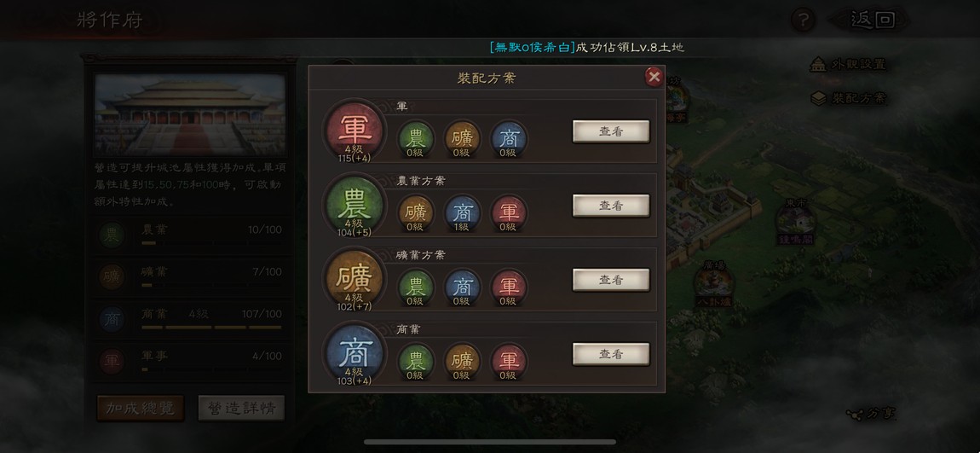Click 查看 button for 礦業方案
This screenshot has width=980, height=453.
pyautogui.click(x=611, y=280)
